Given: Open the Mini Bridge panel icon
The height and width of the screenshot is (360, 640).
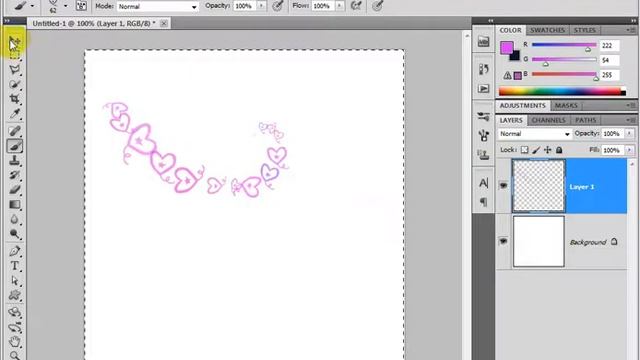Looking at the screenshot, I should (x=484, y=42).
